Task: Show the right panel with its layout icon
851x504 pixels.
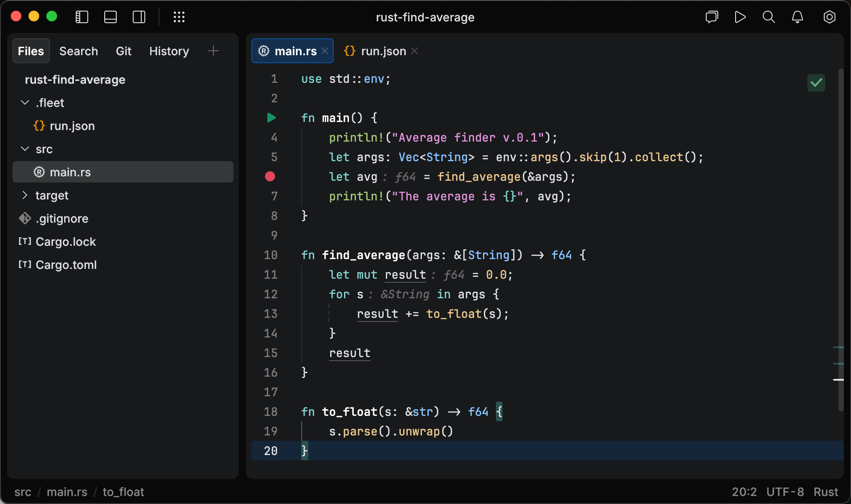Action: click(x=139, y=17)
